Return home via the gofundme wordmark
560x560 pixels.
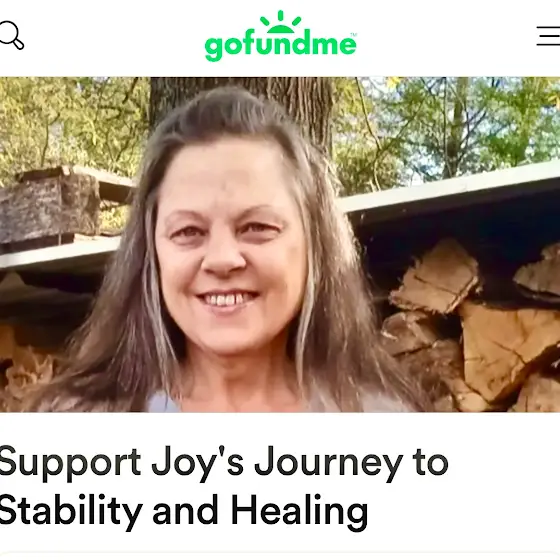(280, 46)
